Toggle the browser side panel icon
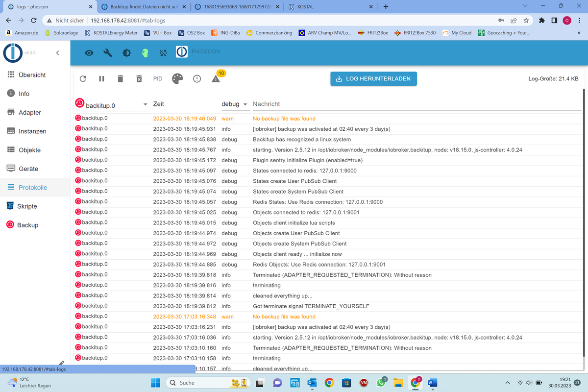Image resolution: width=588 pixels, height=392 pixels. pos(554,21)
